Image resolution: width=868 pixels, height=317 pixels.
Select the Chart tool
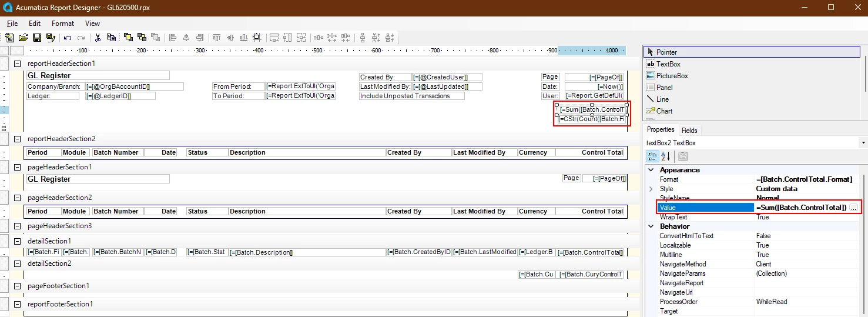(x=752, y=111)
